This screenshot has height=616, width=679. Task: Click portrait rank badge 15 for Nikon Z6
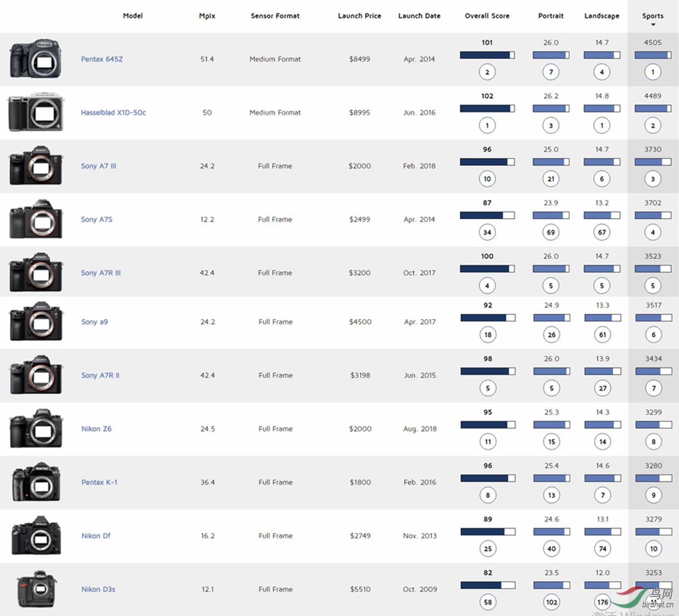[x=551, y=442]
